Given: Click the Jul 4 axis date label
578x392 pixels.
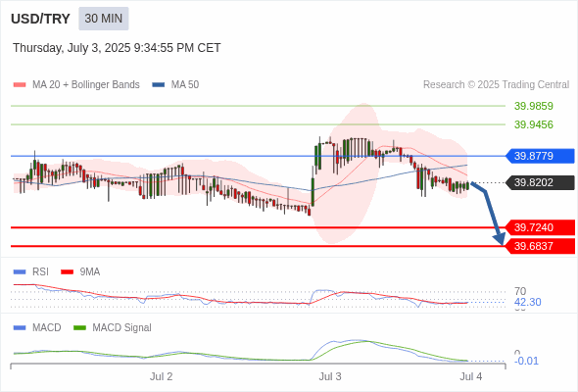Looking at the screenshot, I should [x=471, y=377].
